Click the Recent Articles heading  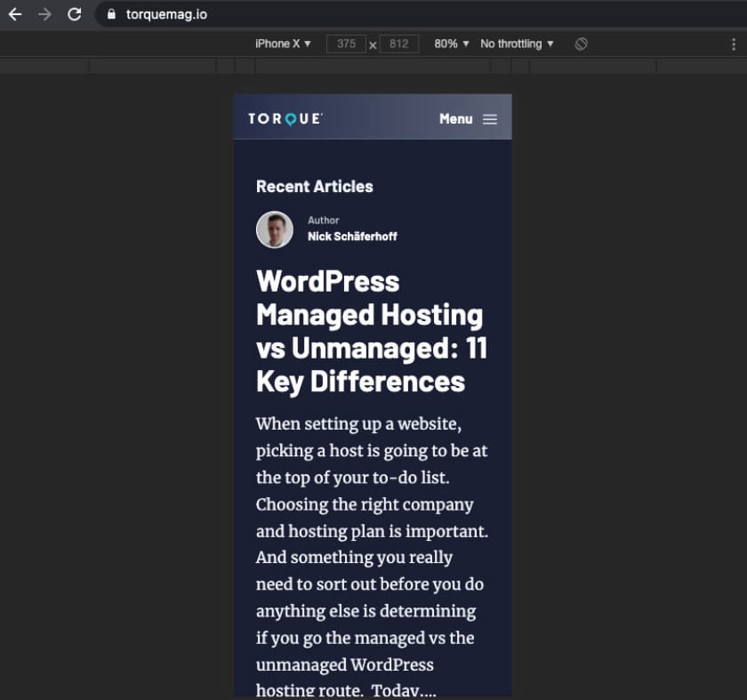(x=315, y=186)
